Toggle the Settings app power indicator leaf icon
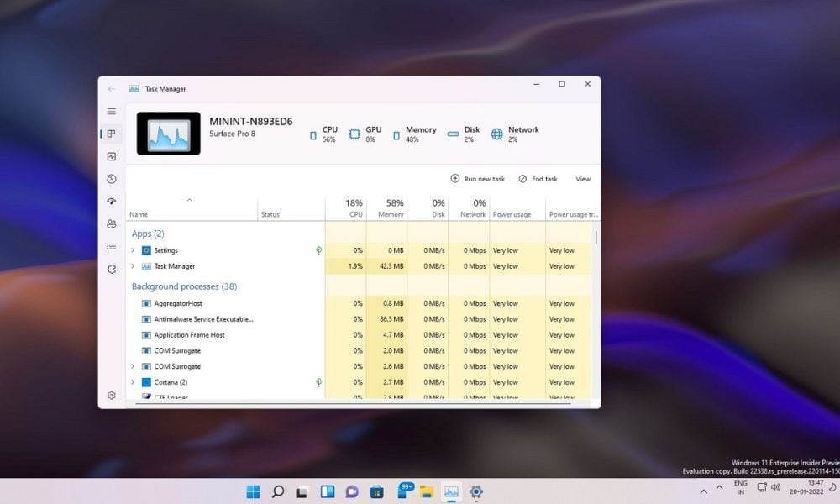This screenshot has height=504, width=840. pos(318,249)
